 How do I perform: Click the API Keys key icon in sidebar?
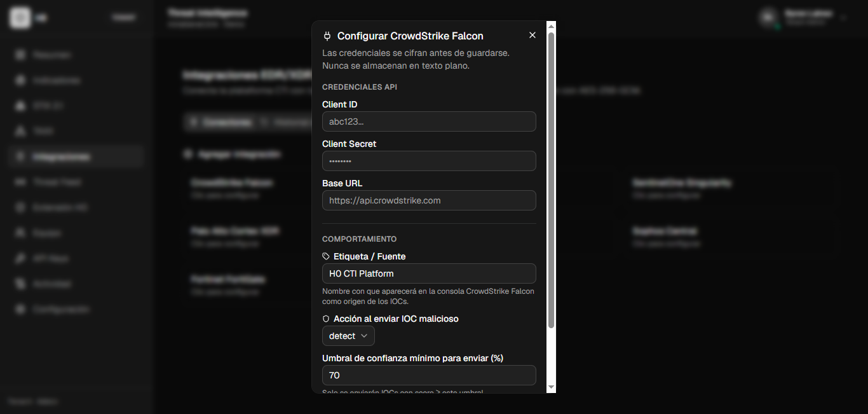pos(20,258)
